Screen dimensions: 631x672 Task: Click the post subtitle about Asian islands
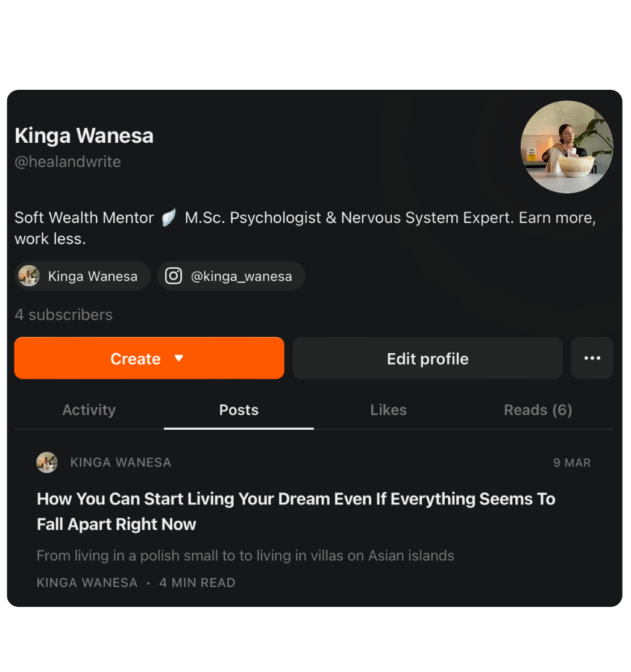[x=245, y=556]
